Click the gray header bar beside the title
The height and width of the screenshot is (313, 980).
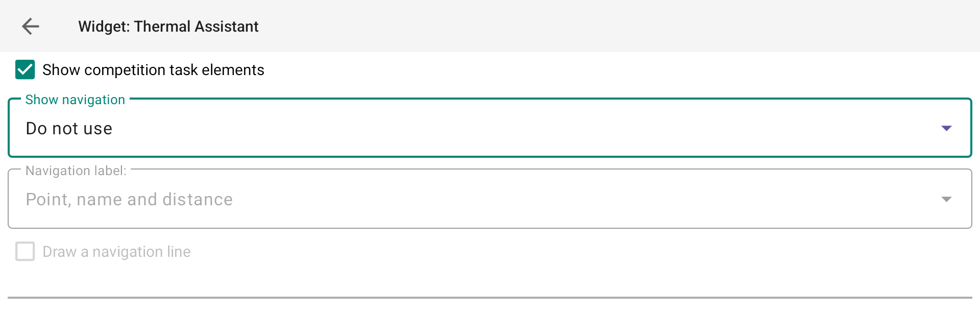tap(612, 26)
